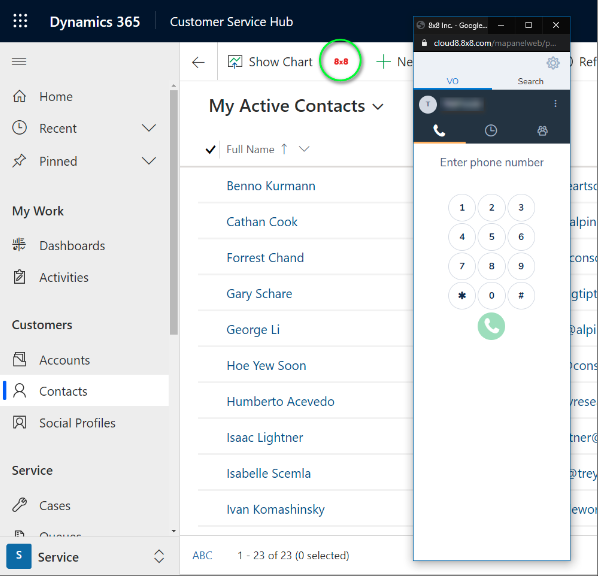599x579 pixels.
Task: Click Show Chart button
Action: pyautogui.click(x=270, y=61)
